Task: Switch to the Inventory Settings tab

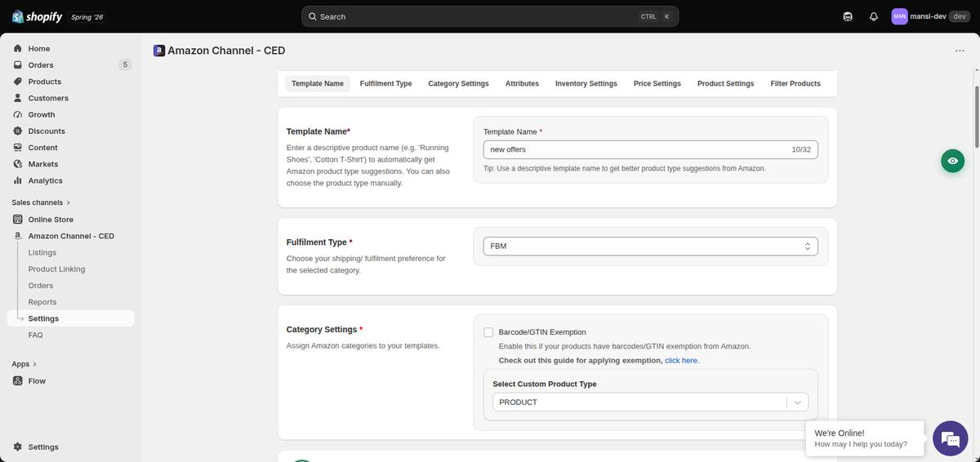Action: click(586, 83)
